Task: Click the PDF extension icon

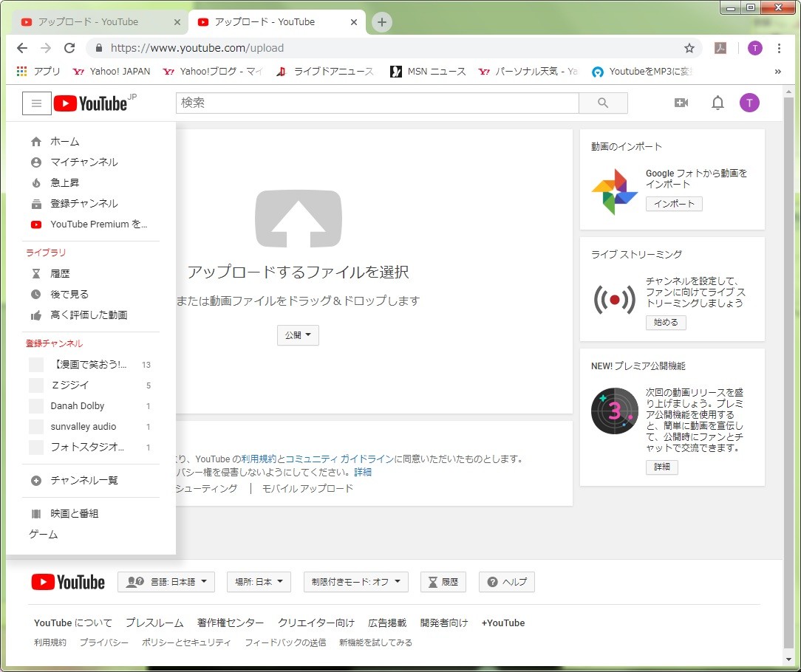Action: click(720, 48)
